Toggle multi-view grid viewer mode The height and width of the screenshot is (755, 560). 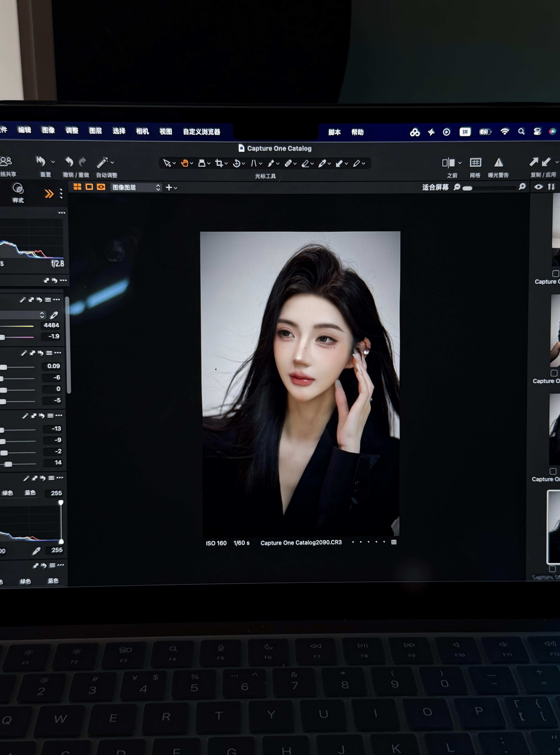pos(77,187)
